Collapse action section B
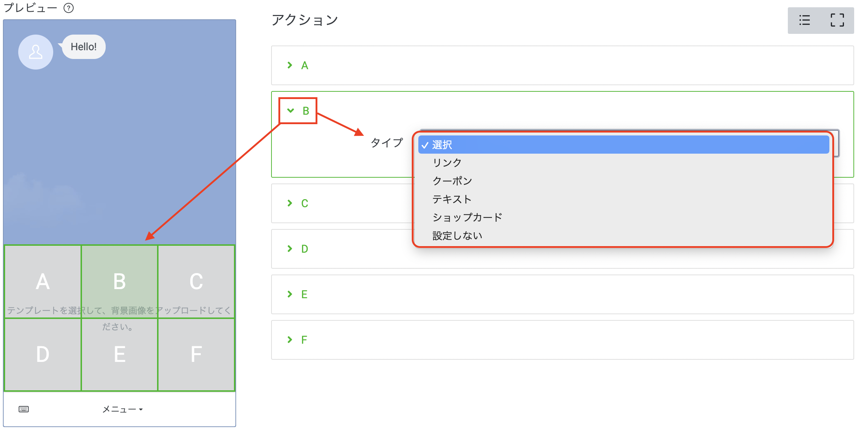The image size is (868, 434). click(298, 111)
